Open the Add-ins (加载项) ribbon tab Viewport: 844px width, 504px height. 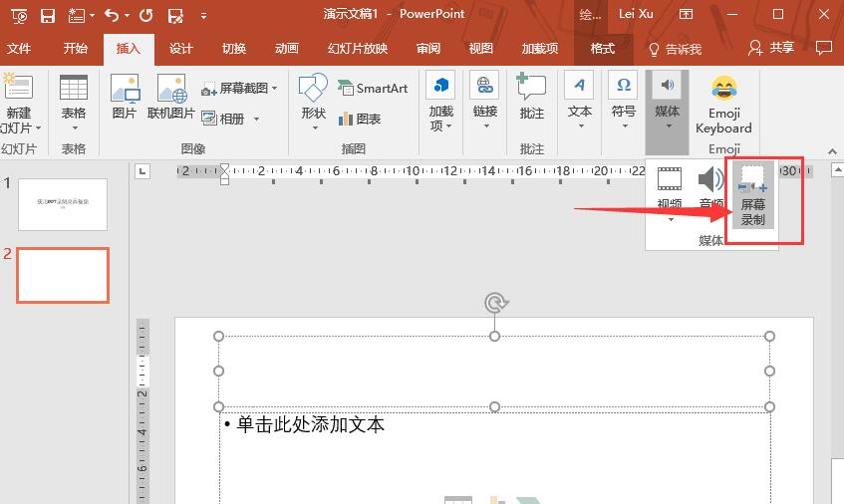(539, 49)
